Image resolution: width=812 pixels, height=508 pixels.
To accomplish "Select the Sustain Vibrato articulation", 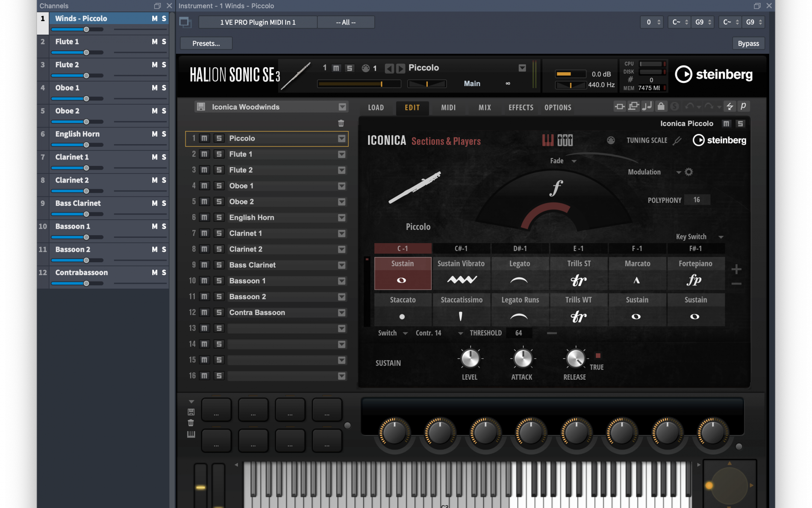I will (461, 274).
